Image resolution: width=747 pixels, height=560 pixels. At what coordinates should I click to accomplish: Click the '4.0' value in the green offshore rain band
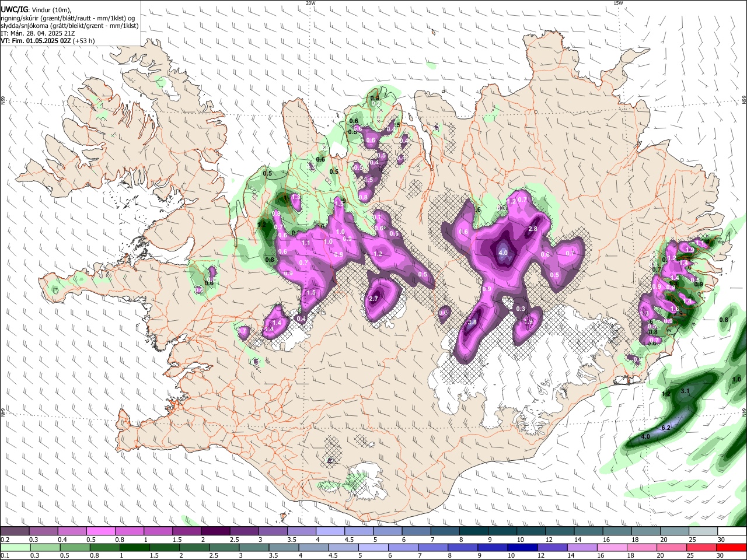point(645,436)
